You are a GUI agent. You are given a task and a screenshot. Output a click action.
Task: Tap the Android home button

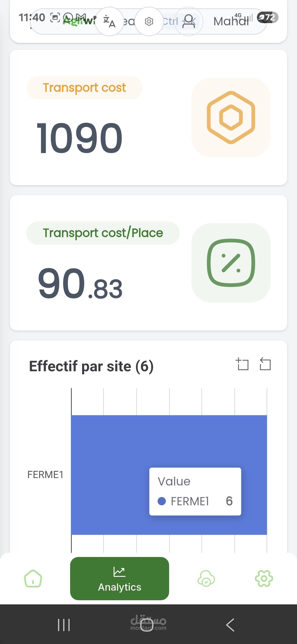coord(147,625)
